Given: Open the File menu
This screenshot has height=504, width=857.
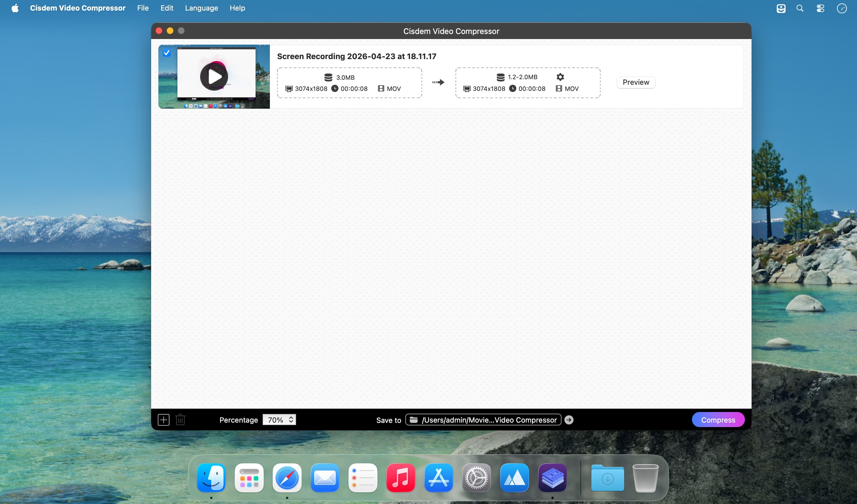Looking at the screenshot, I should coord(143,8).
